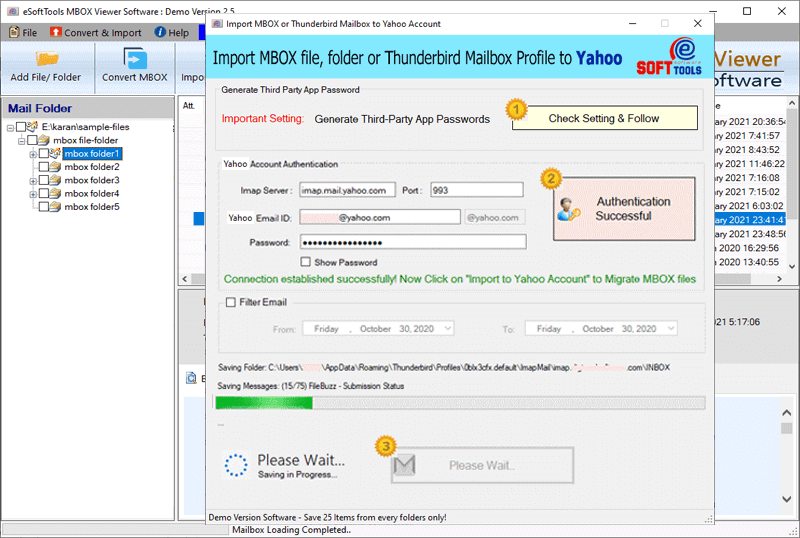Enable the Show Password checkbox

click(x=306, y=262)
